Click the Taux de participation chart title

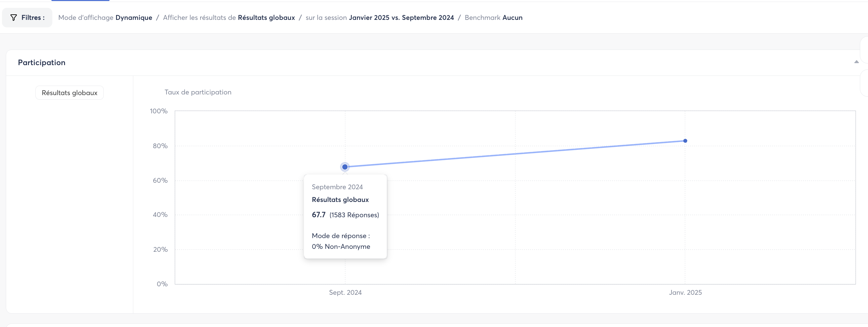tap(198, 92)
